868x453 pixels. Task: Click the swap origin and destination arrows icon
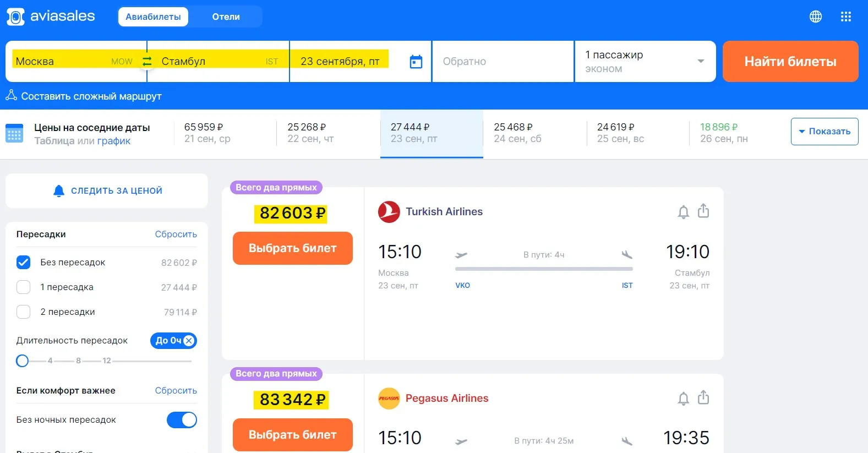(x=147, y=62)
